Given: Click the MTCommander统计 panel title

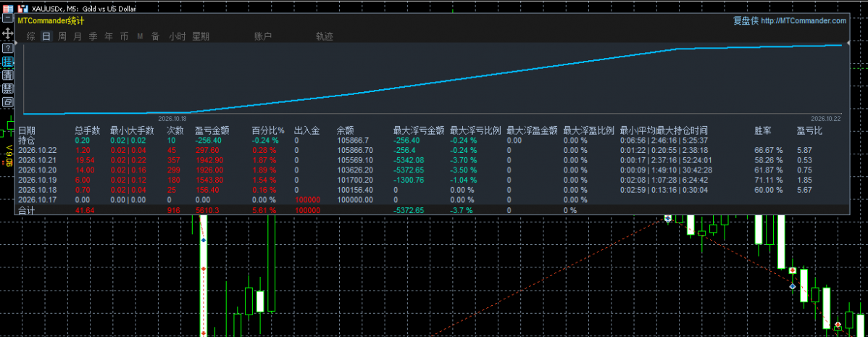Looking at the screenshot, I should (51, 21).
